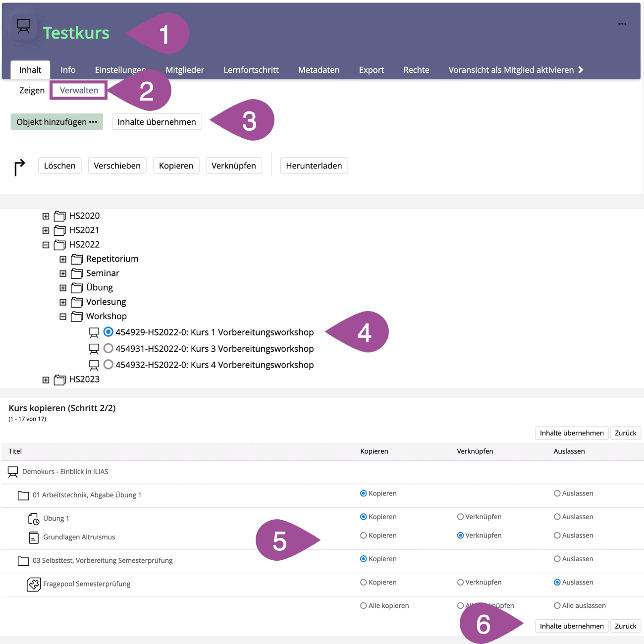Click the Kurs 3 Vorbereitungsworkshop course icon

[94, 349]
